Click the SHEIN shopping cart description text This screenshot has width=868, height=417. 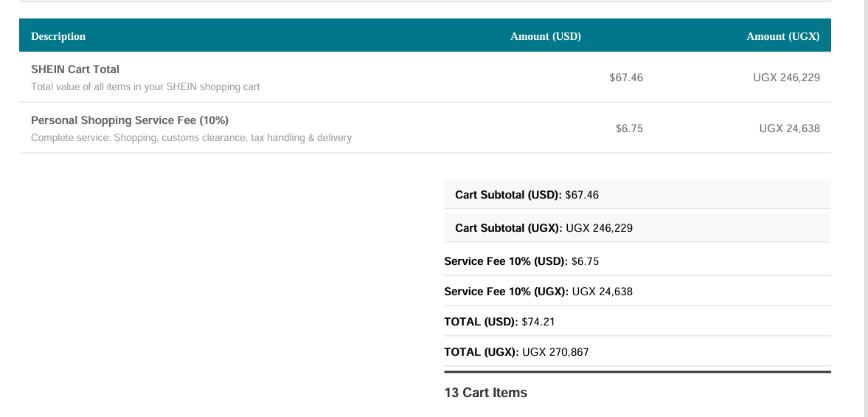(x=145, y=87)
